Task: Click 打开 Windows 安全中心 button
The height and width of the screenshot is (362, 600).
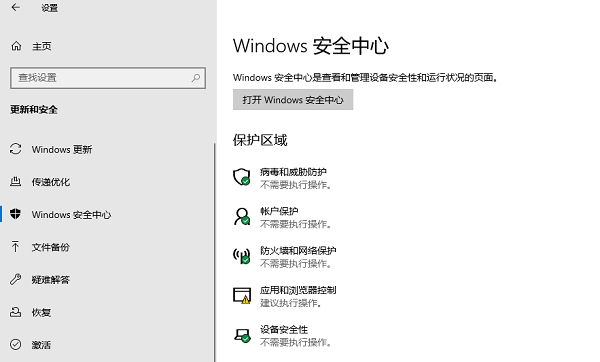Action: click(x=293, y=100)
